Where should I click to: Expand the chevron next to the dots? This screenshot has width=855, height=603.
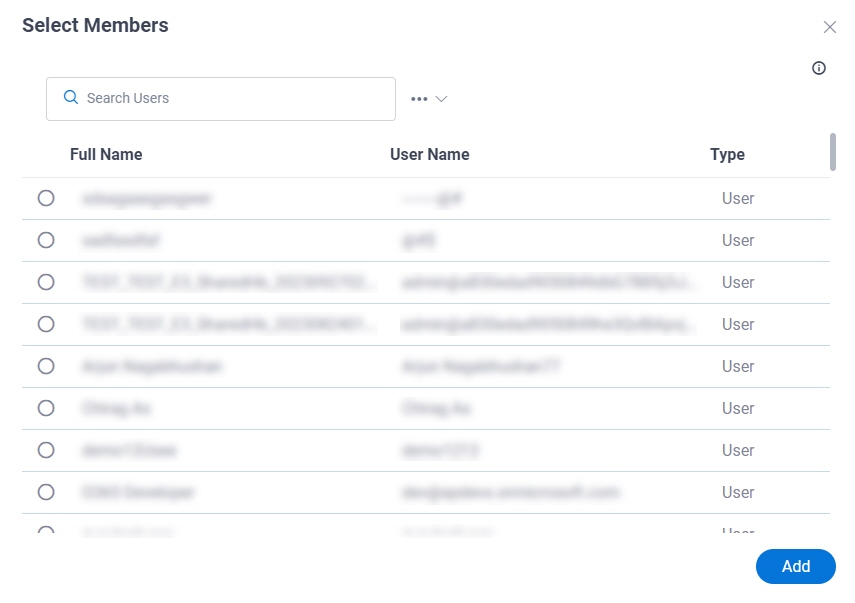pyautogui.click(x=441, y=99)
